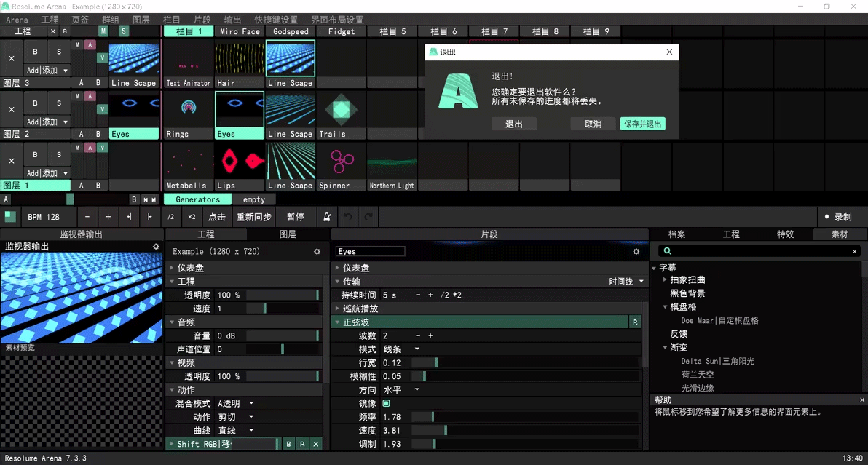
Task: Open the output (输出) menu
Action: (232, 20)
